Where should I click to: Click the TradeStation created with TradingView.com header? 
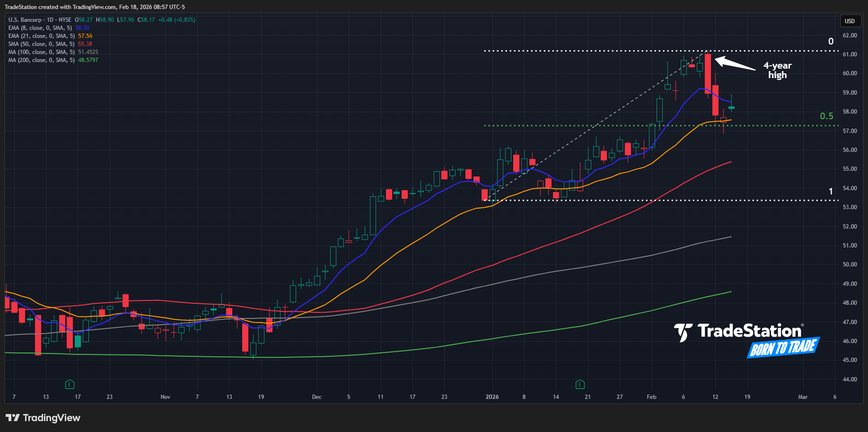95,7
